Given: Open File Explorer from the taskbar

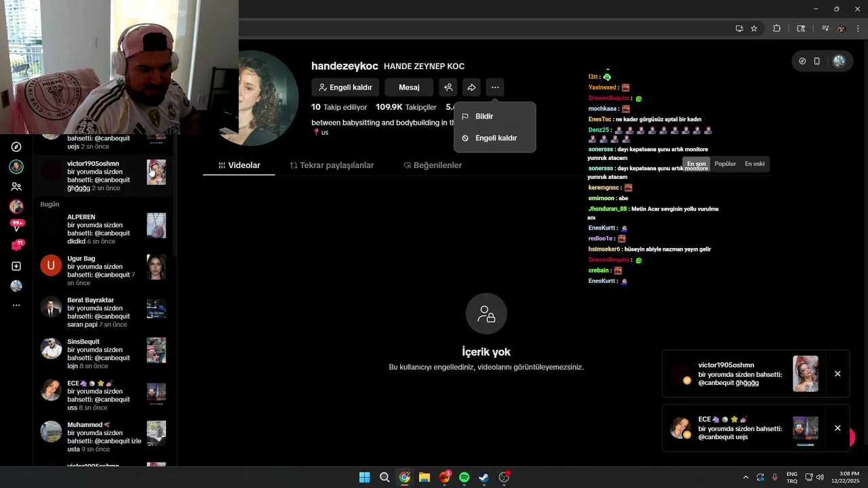Looking at the screenshot, I should [425, 477].
